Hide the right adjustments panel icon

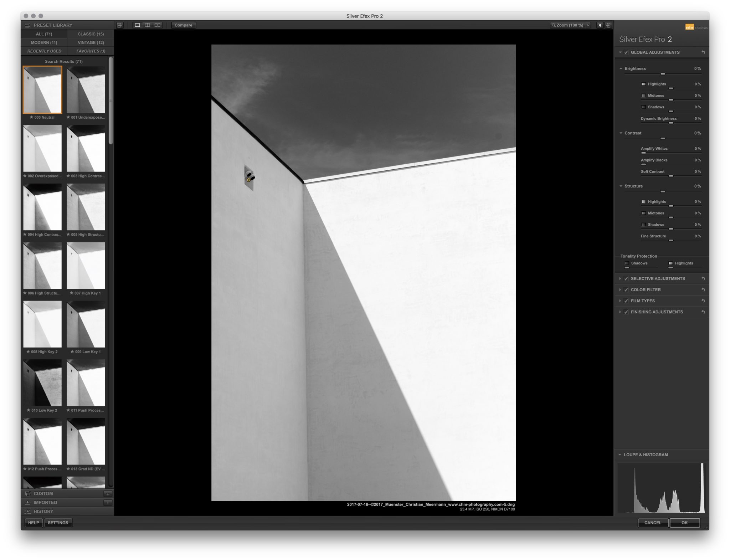point(608,25)
